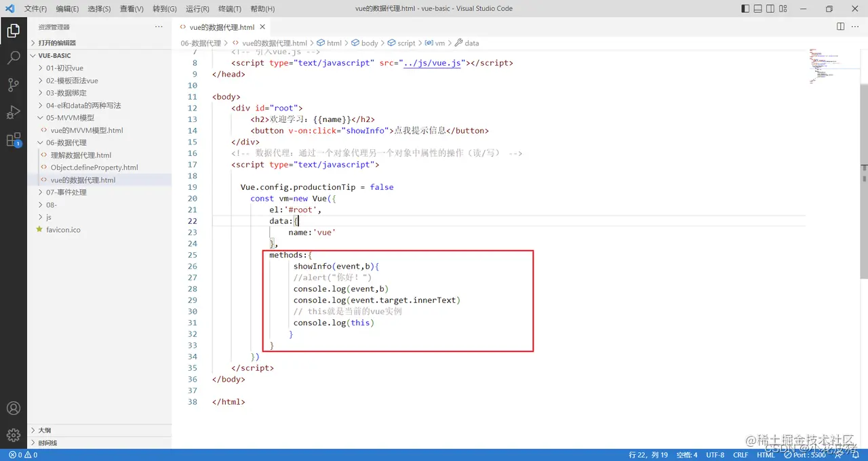This screenshot has width=868, height=461.
Task: Select vue的数据代理.html in file tree
Action: click(100, 180)
